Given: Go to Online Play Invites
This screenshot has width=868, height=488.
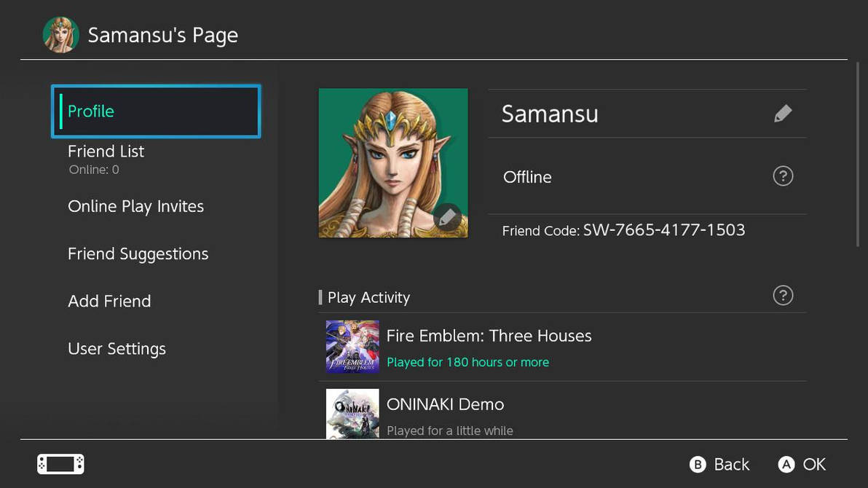Looking at the screenshot, I should point(135,207).
